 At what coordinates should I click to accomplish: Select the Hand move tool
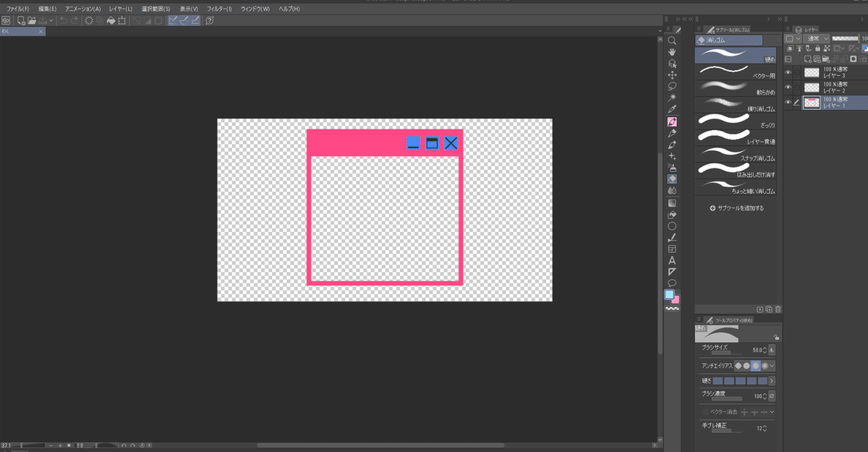672,52
